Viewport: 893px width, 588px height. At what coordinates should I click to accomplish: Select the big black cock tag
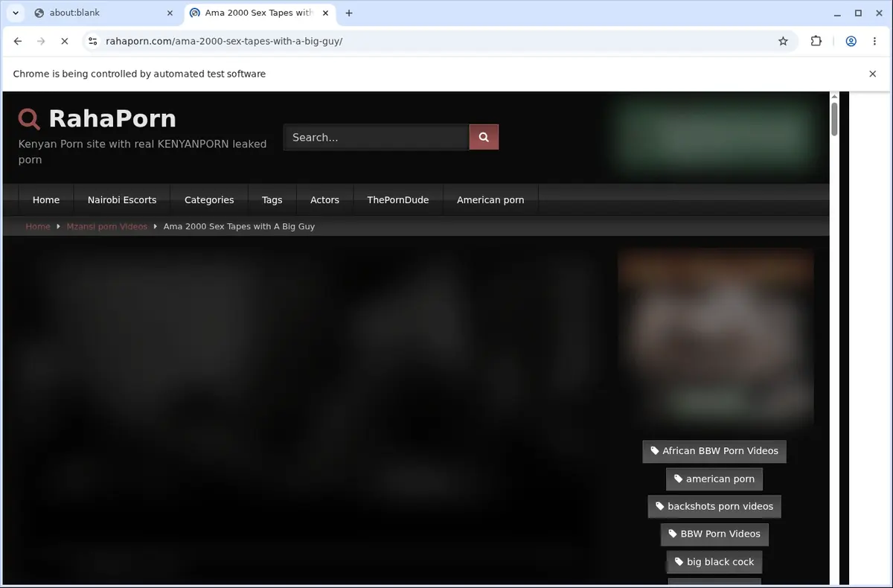coord(714,562)
